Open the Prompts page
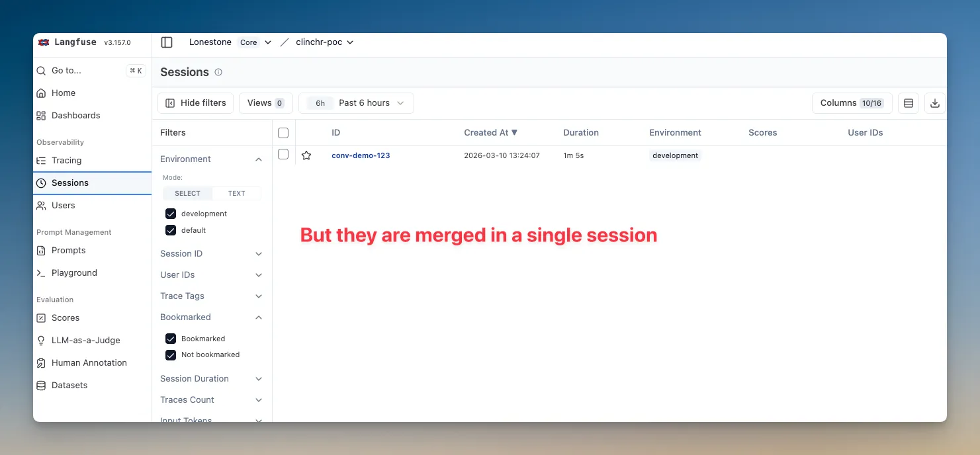This screenshot has height=455, width=980. 68,251
